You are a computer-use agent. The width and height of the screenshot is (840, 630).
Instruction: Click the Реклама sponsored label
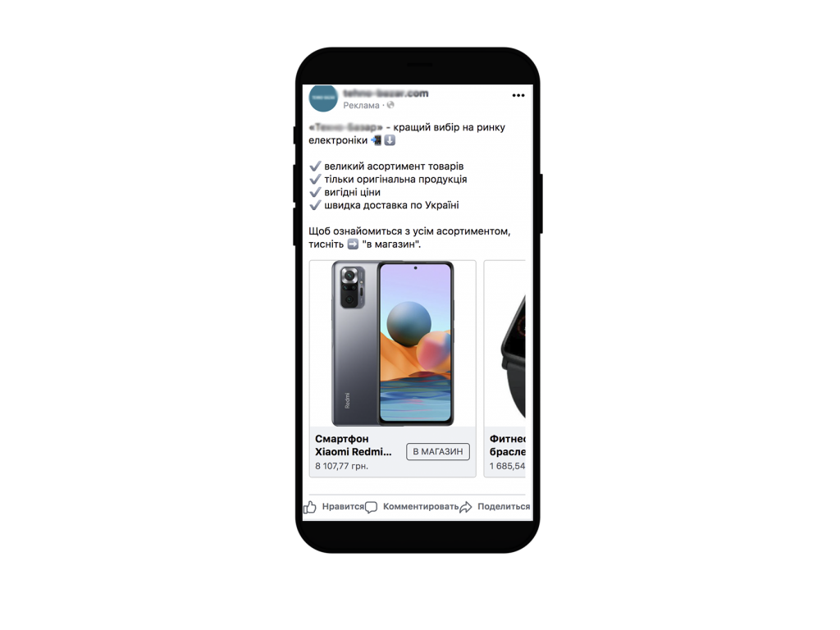tap(361, 106)
